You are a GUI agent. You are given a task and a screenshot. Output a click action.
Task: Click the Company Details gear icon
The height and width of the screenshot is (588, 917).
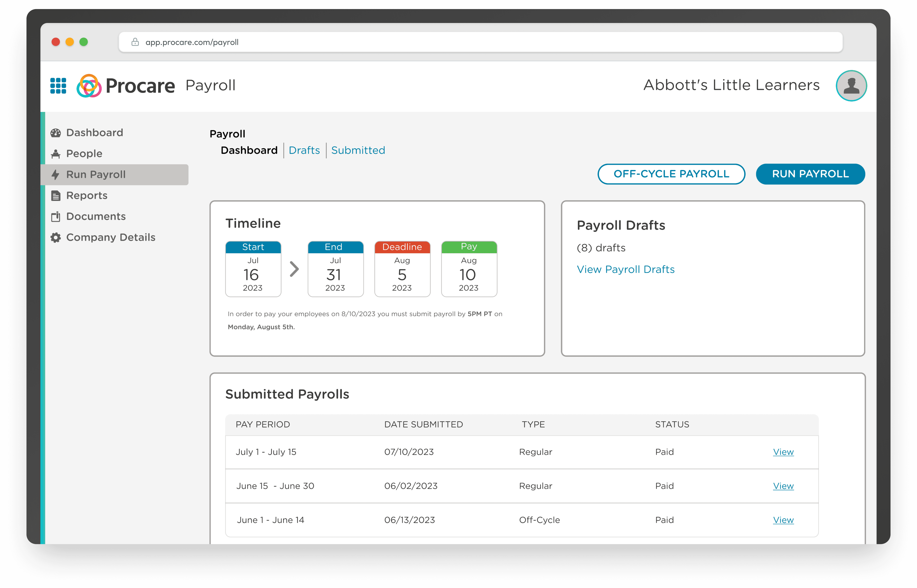[56, 237]
